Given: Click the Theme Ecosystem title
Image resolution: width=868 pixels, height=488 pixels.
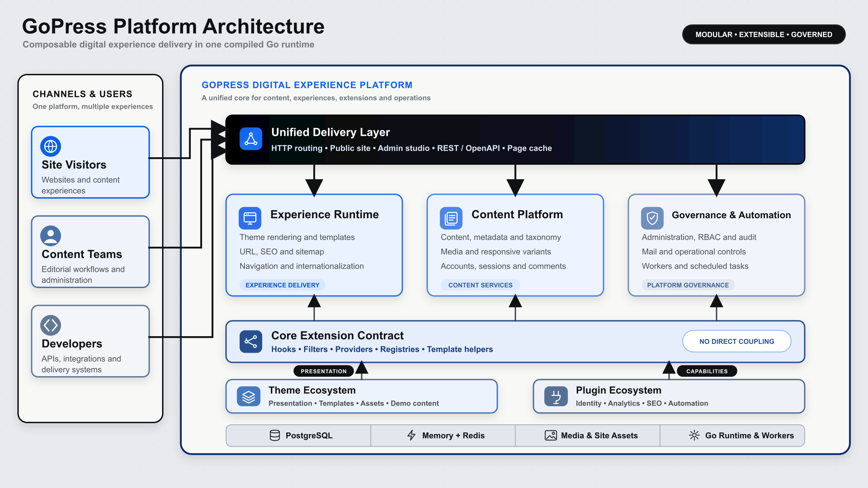Looking at the screenshot, I should click(x=312, y=390).
